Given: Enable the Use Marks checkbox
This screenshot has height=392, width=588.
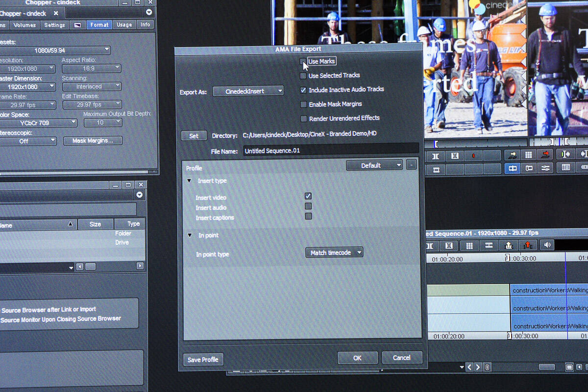Looking at the screenshot, I should click(x=303, y=61).
